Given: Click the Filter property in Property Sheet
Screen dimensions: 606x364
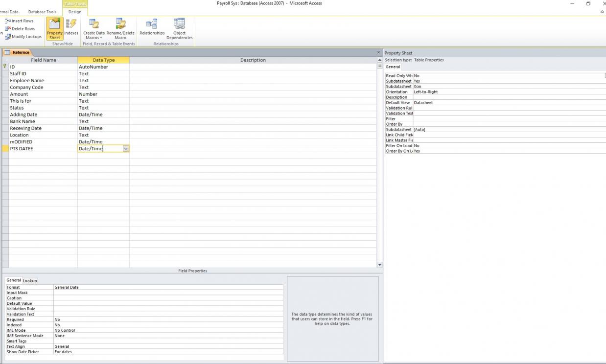Looking at the screenshot, I should coord(509,119).
